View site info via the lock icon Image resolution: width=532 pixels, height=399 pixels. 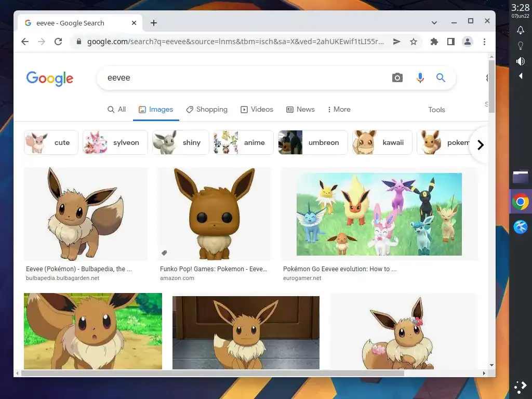[x=79, y=42]
